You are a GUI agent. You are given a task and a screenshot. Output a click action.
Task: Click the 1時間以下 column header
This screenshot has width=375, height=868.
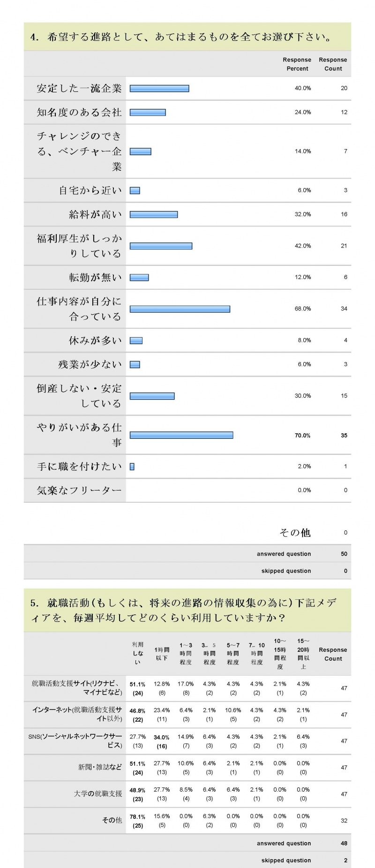(x=162, y=654)
